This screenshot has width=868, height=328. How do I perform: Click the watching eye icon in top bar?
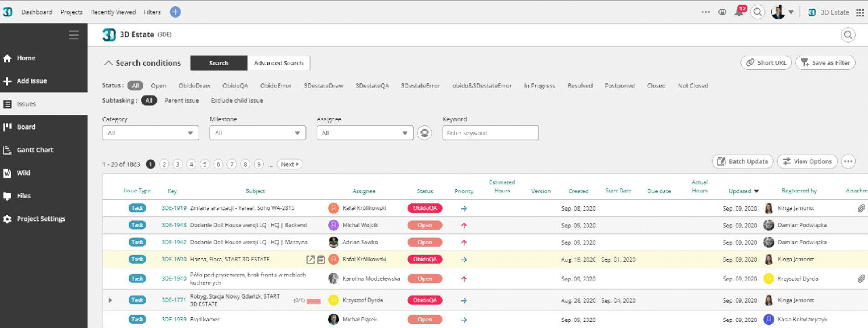tap(722, 12)
